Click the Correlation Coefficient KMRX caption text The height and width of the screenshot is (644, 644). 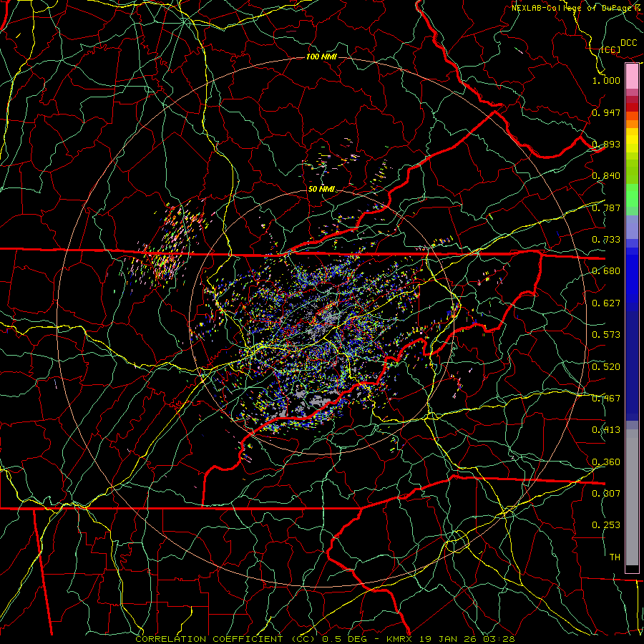pyautogui.click(x=325, y=639)
